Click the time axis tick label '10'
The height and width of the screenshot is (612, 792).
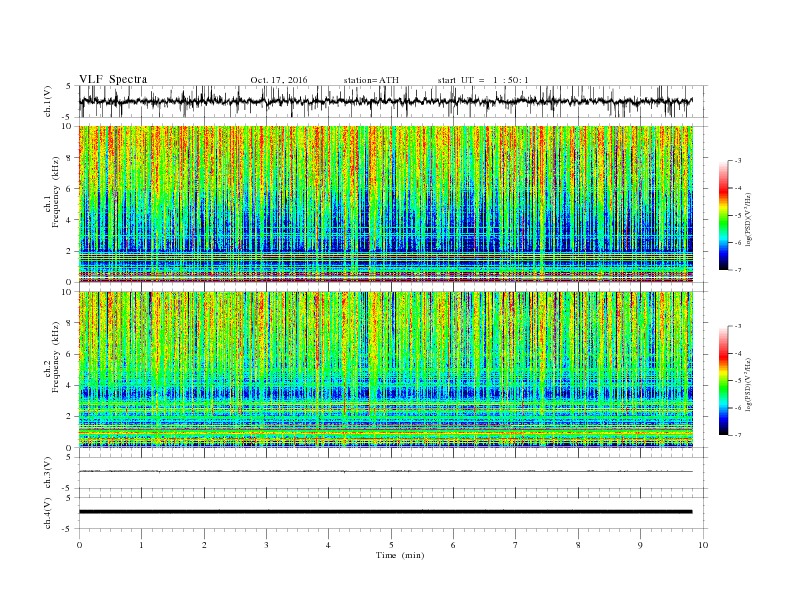pos(703,545)
